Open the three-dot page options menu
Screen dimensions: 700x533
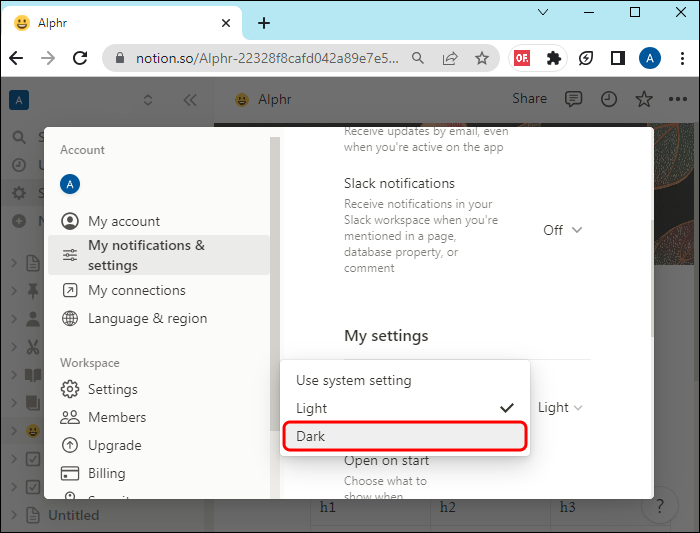click(x=678, y=99)
